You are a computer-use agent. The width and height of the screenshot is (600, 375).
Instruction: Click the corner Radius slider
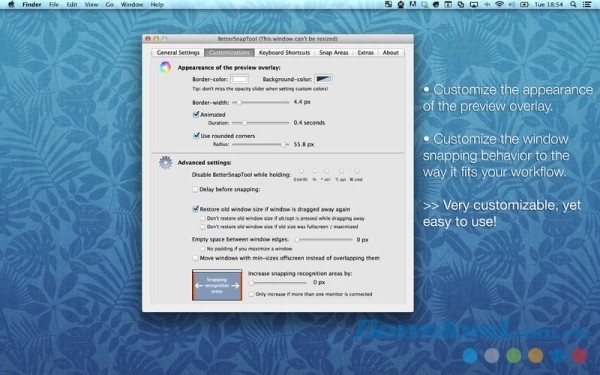(x=260, y=144)
